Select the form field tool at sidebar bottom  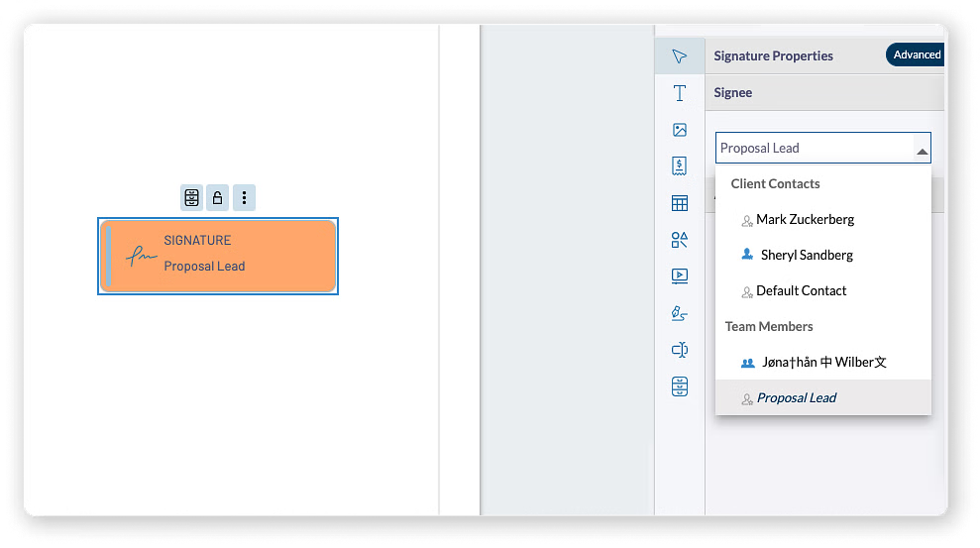pyautogui.click(x=680, y=386)
